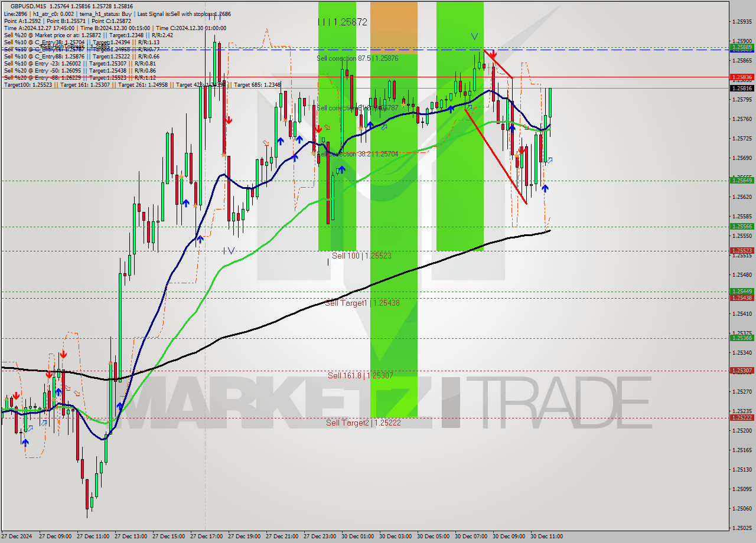Screen dimensions: 756x543
Task: Click the 1.25620 price axis tick
Action: pos(742,197)
